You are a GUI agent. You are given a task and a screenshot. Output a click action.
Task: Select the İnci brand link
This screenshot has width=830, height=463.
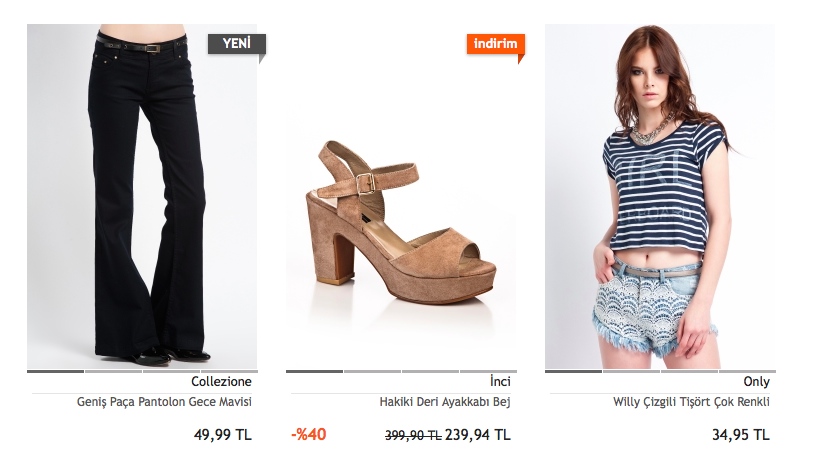click(x=500, y=382)
